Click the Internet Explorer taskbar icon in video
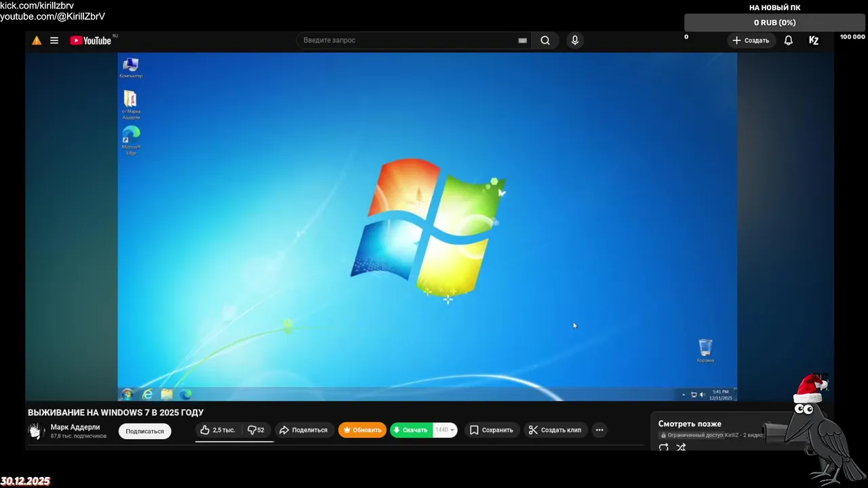 coord(147,394)
